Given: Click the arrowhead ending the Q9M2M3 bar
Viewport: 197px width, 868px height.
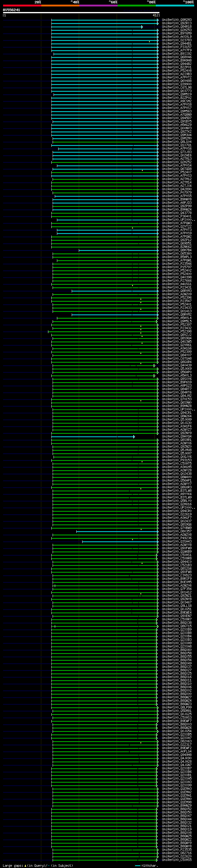Looking at the screenshot, I should (158, 20).
